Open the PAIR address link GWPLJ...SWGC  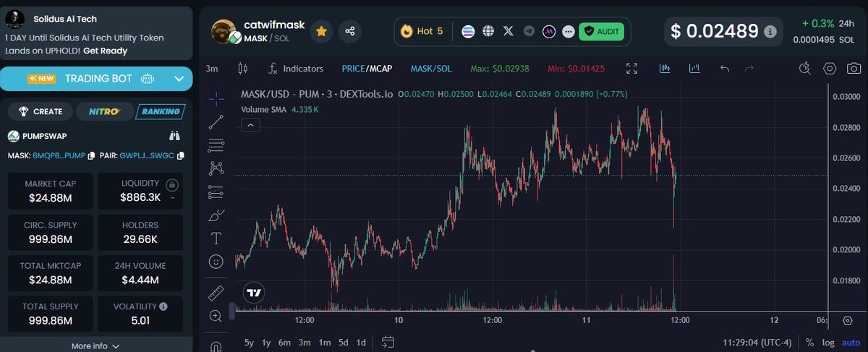[x=147, y=155]
